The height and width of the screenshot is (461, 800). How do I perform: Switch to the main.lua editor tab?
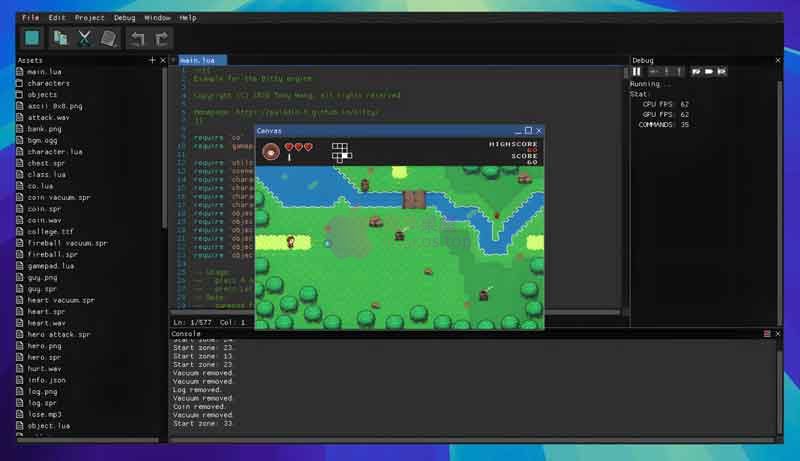pos(202,60)
